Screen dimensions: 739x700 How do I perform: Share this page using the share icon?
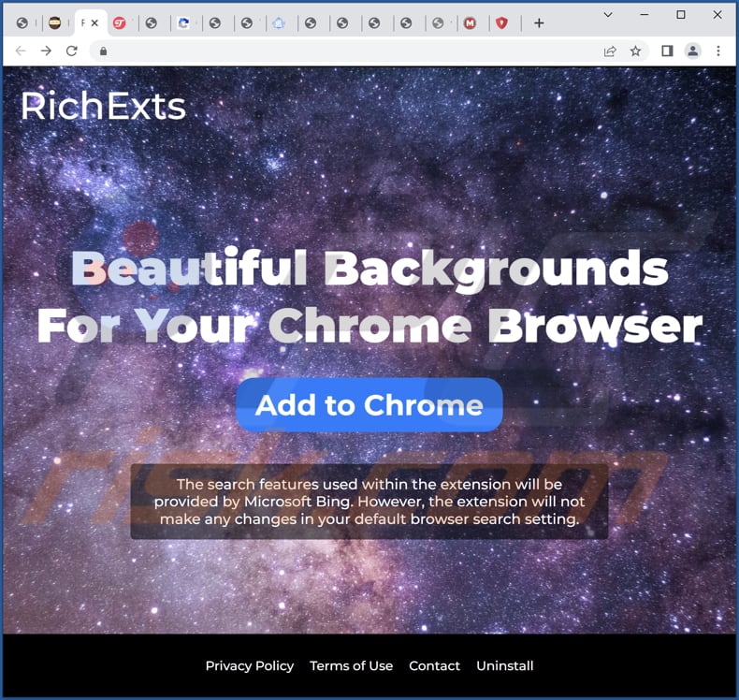(610, 51)
